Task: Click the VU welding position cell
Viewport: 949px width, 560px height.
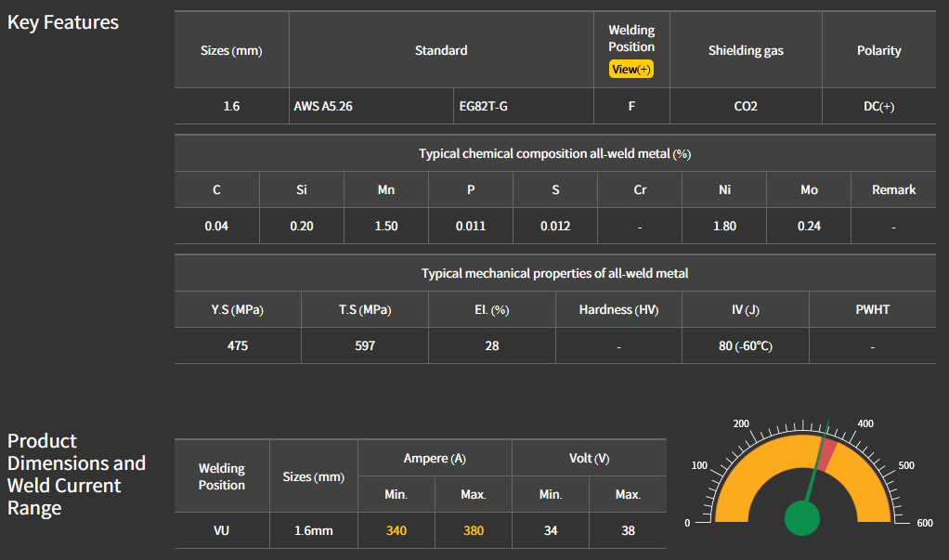Action: click(x=222, y=531)
